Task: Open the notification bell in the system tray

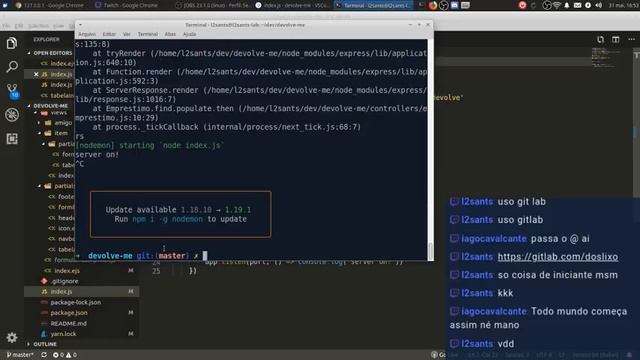Action: (x=567, y=5)
